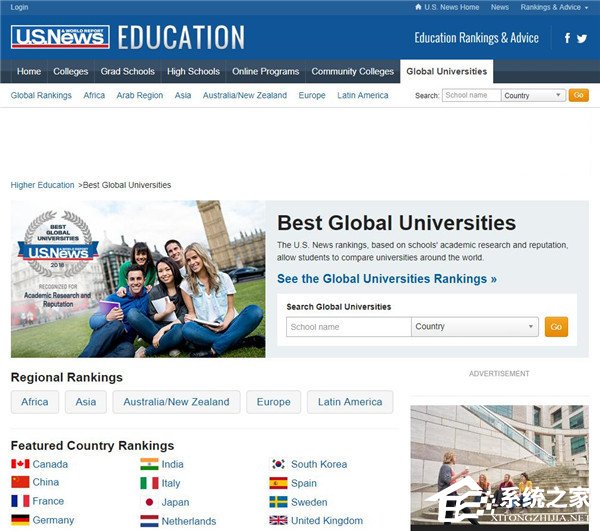The image size is (600, 531).
Task: Open the Netherlands country ranking link
Action: tap(189, 521)
